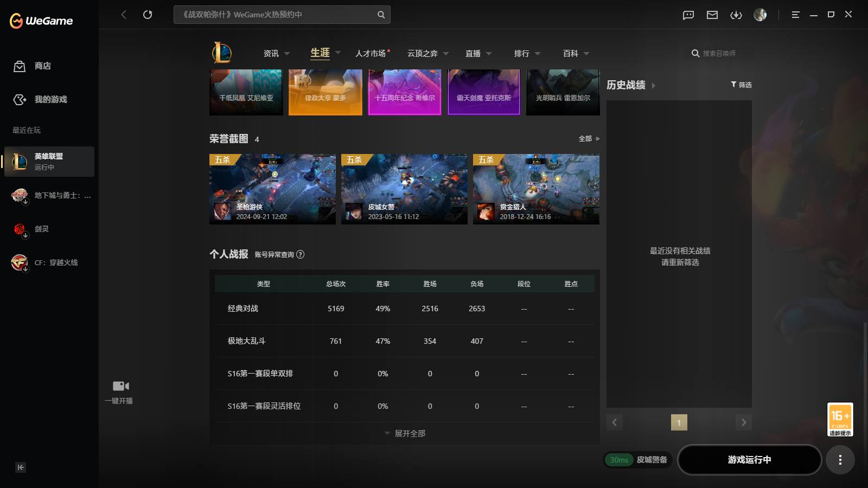
Task: Collapse the left sidebar
Action: pyautogui.click(x=21, y=467)
